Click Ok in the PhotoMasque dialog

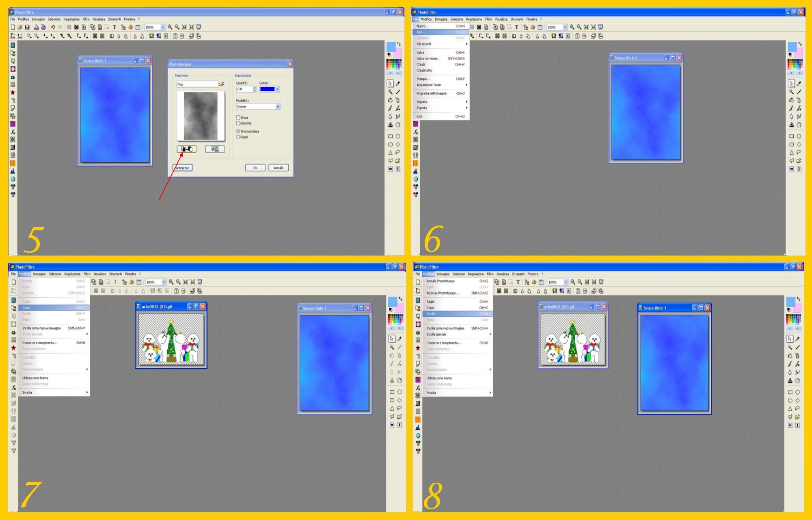[255, 168]
